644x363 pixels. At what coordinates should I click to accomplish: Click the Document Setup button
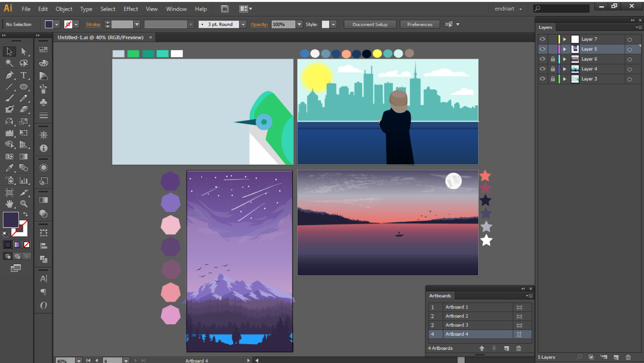click(370, 24)
